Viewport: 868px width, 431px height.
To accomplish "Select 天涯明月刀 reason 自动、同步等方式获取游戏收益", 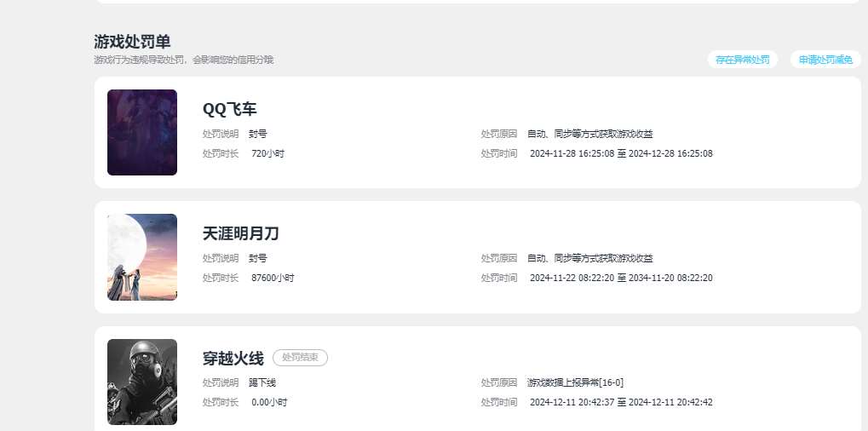I will click(590, 258).
